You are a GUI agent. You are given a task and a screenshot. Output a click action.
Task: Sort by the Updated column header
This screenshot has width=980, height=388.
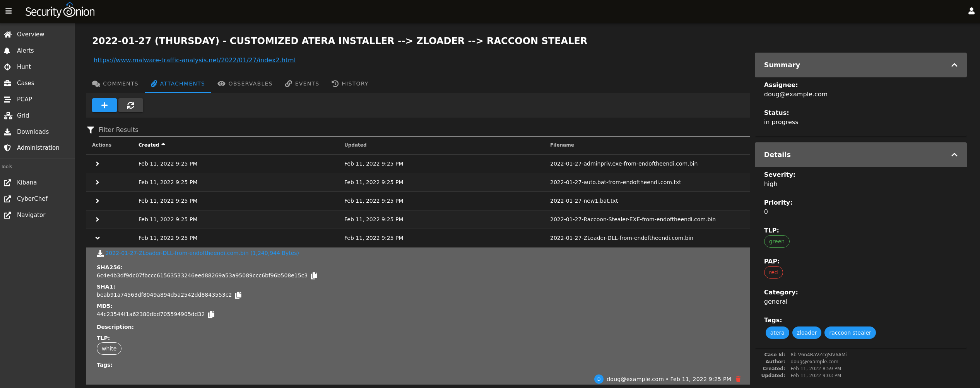click(x=355, y=145)
